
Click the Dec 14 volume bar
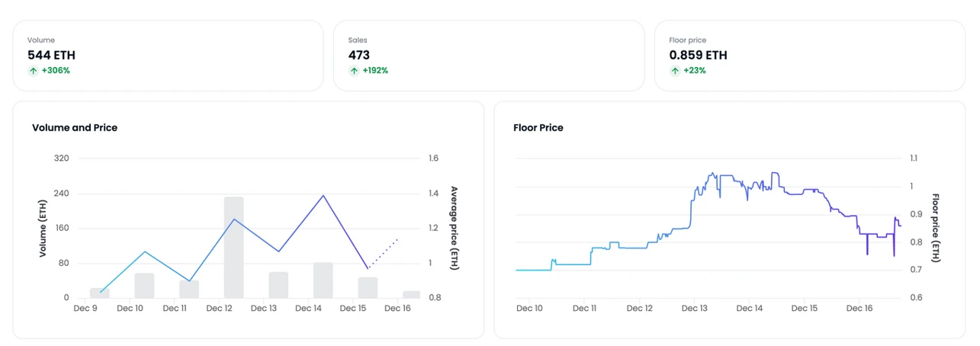pyautogui.click(x=323, y=280)
